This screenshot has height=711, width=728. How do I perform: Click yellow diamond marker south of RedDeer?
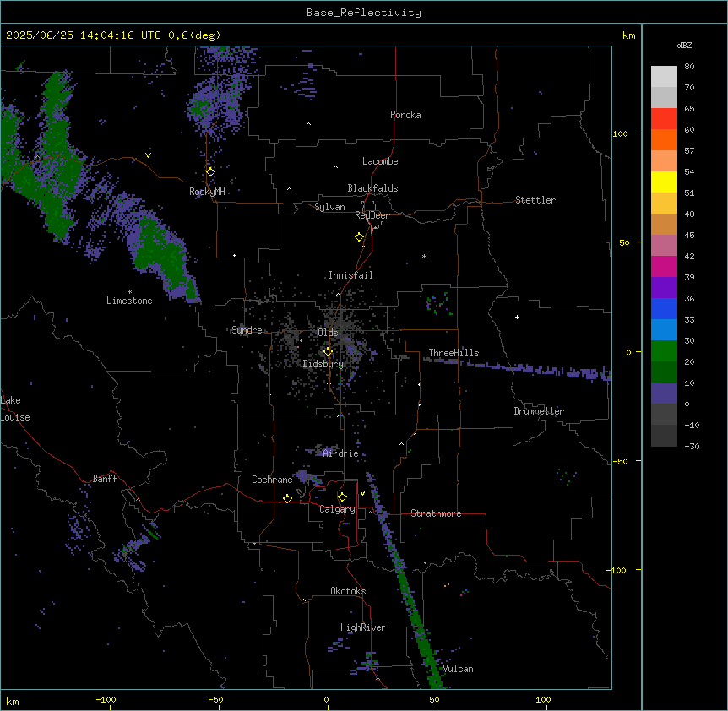pyautogui.click(x=359, y=236)
